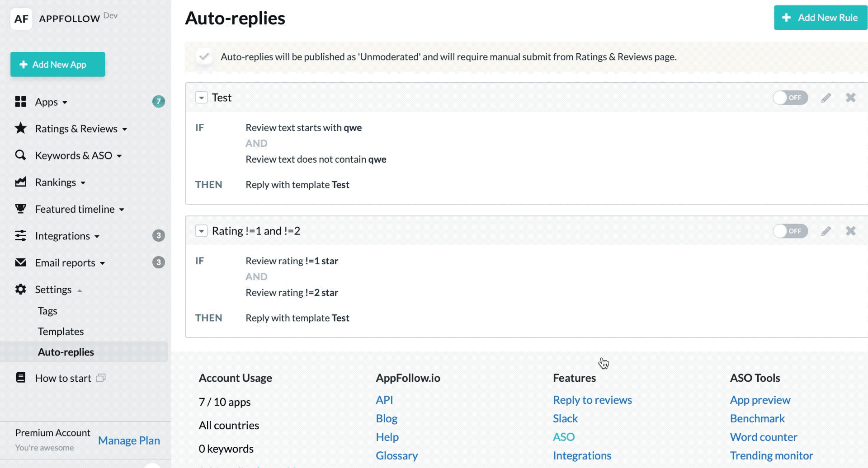Screen dimensions: 868x468
Task: Toggle the Test rule ON/OFF switch
Action: click(x=790, y=98)
